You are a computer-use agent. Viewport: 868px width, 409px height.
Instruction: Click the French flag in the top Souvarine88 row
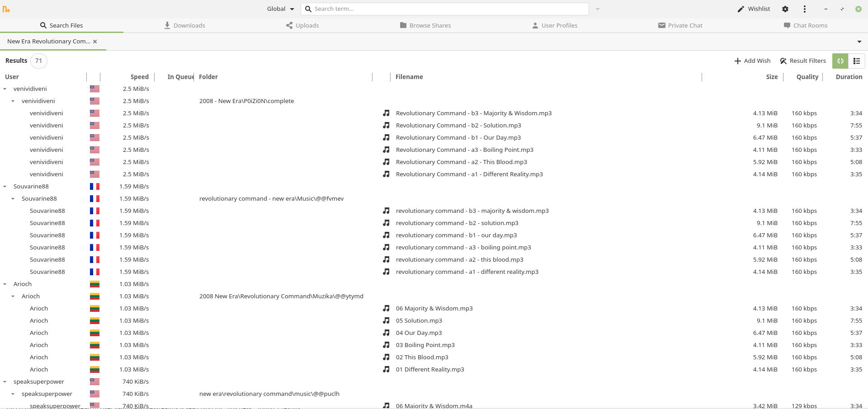pyautogui.click(x=94, y=187)
